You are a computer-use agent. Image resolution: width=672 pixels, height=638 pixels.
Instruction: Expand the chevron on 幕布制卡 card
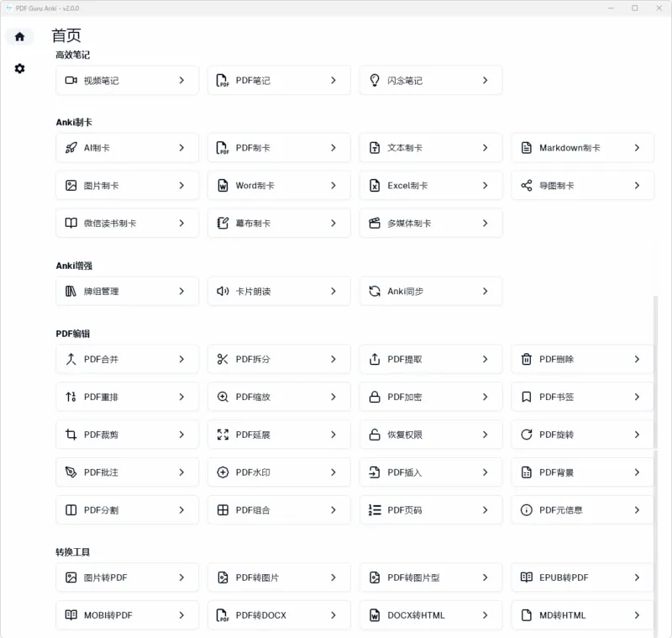click(x=333, y=223)
